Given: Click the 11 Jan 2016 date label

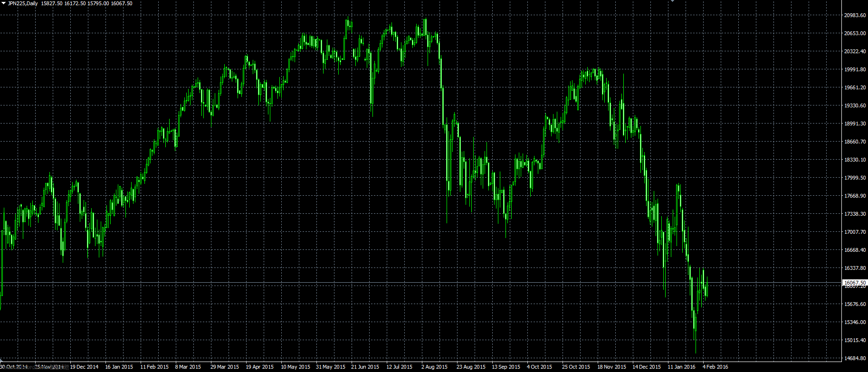Looking at the screenshot, I should (x=681, y=367).
